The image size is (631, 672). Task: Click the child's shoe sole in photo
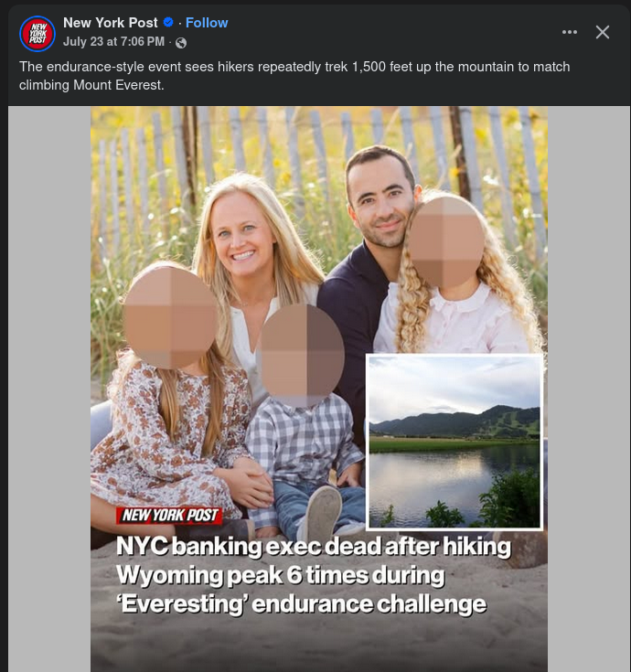325,513
